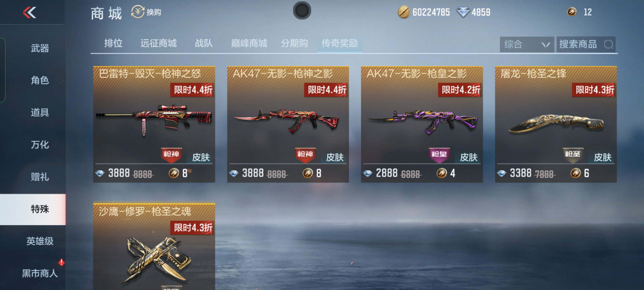The image size is (644, 290).
Task: Open the 武器 sidebar category
Action: tap(40, 48)
